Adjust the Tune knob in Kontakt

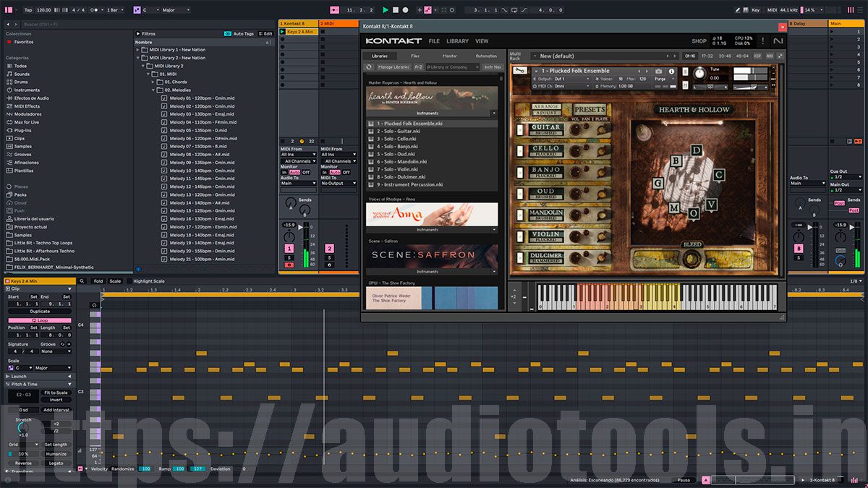click(x=699, y=73)
